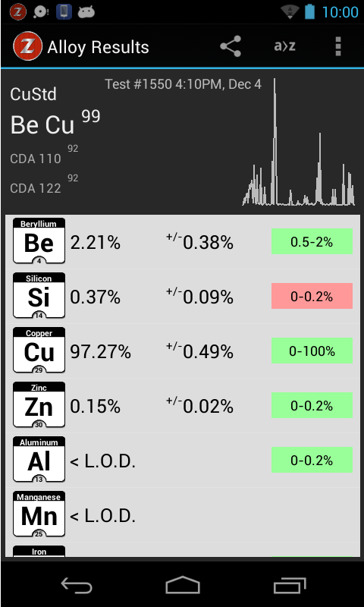Sort elements with the a>z button
Screen dimensions: 364x607
(284, 46)
